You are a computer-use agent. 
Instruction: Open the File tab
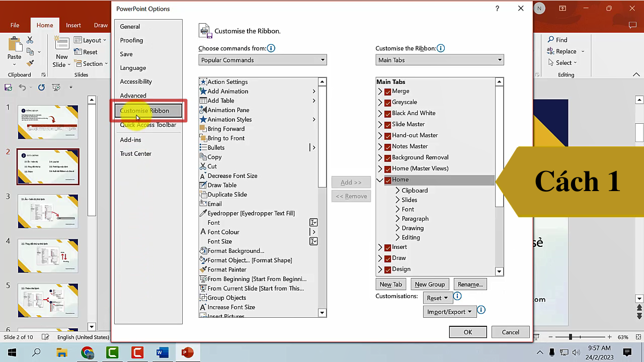coord(15,25)
